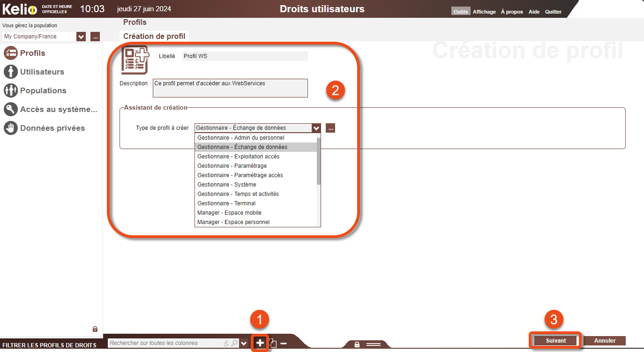Expand the population dropdown arrow
Viewport: 644px width, 352px height.
click(x=81, y=37)
